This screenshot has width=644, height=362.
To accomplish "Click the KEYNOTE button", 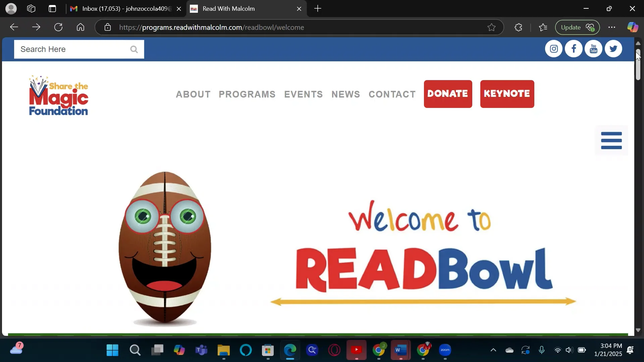I will [x=507, y=94].
